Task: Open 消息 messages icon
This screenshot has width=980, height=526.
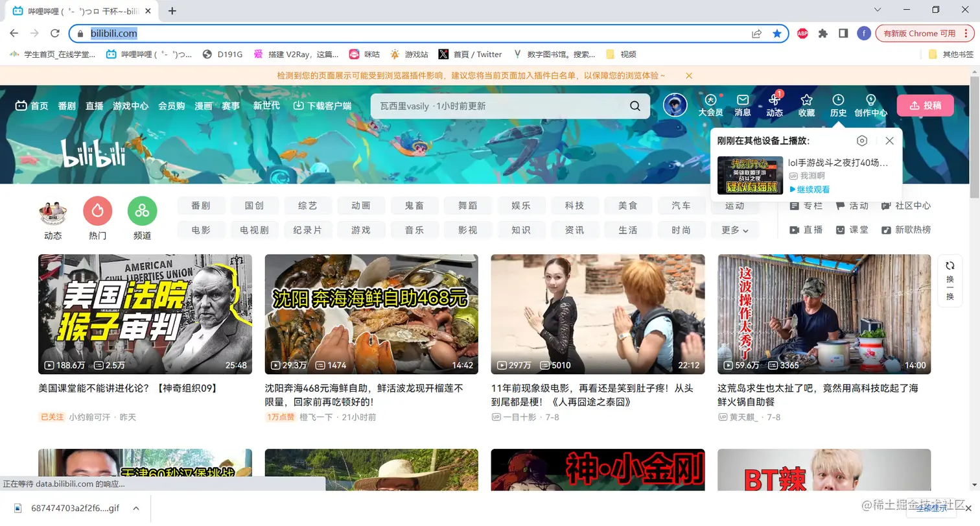Action: tap(743, 106)
